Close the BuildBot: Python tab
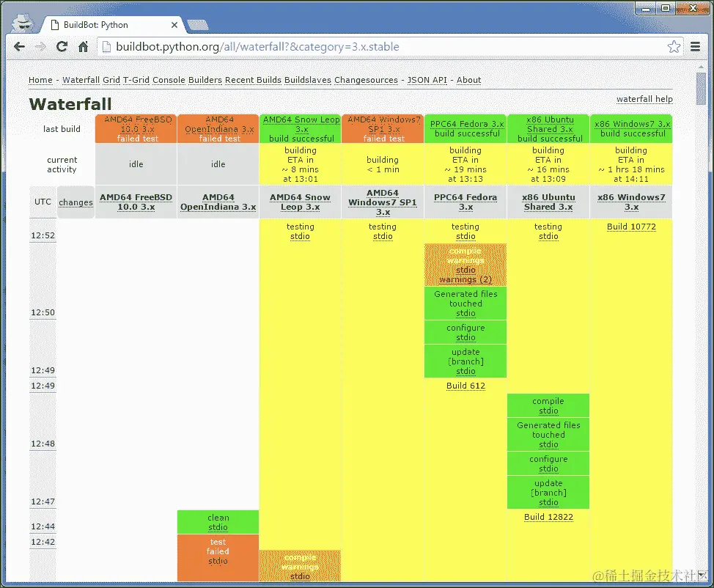 [174, 25]
